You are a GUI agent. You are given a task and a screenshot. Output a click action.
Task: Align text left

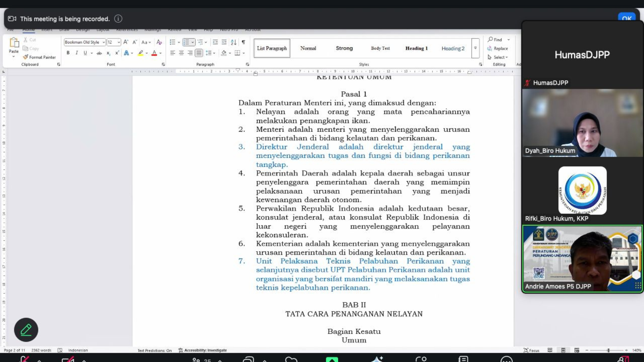click(173, 53)
